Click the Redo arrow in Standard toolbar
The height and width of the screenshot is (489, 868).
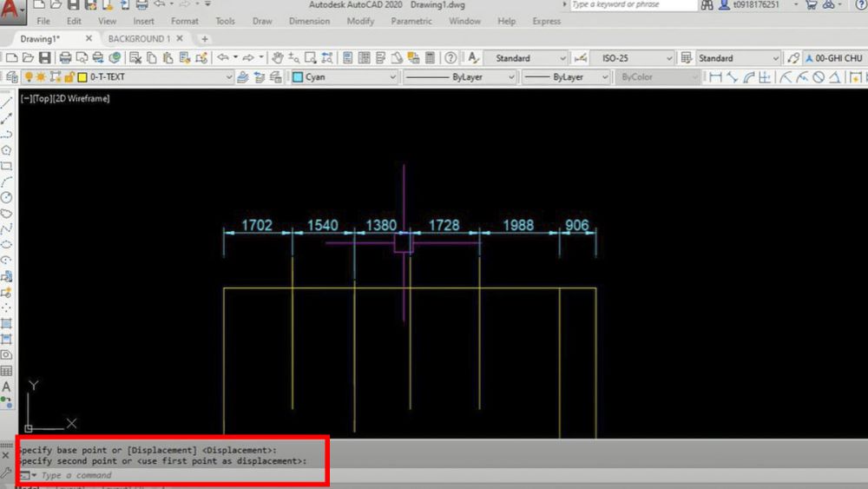coord(248,57)
